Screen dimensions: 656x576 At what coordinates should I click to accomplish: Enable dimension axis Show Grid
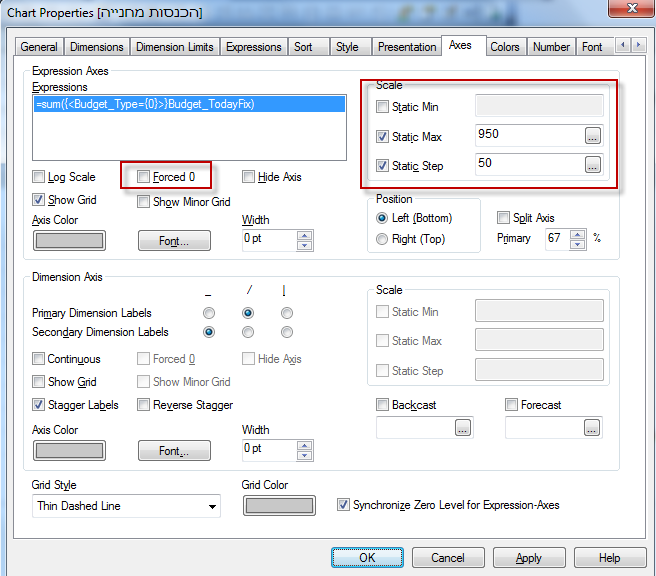point(38,382)
